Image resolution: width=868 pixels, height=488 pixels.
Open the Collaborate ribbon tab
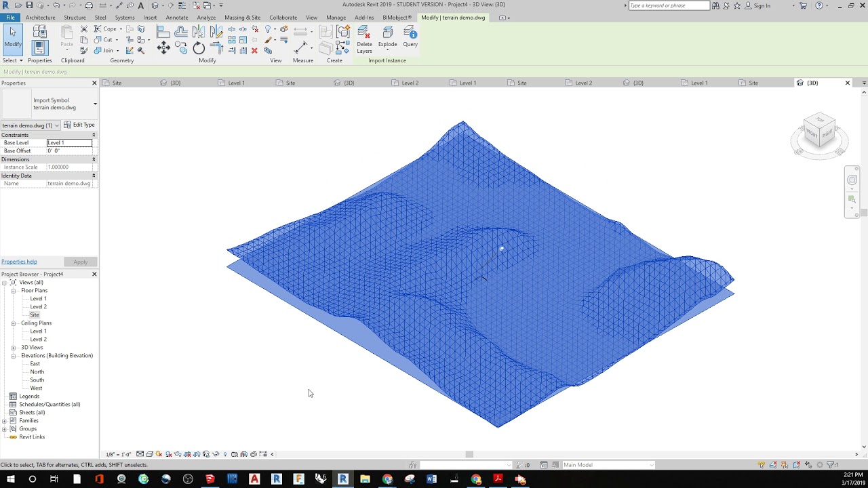(x=283, y=18)
